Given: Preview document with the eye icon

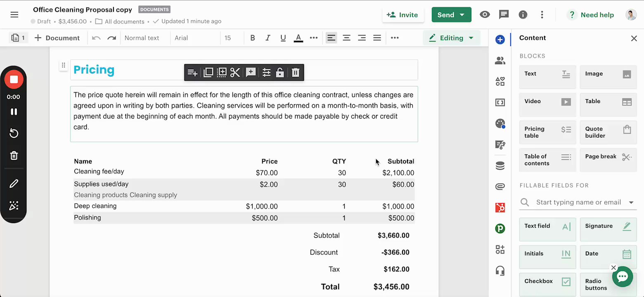Looking at the screenshot, I should point(485,15).
